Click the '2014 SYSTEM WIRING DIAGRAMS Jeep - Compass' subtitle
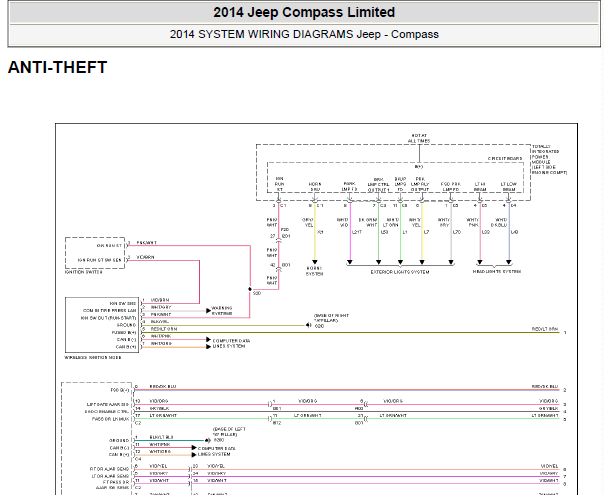The width and height of the screenshot is (604, 495). tap(304, 34)
